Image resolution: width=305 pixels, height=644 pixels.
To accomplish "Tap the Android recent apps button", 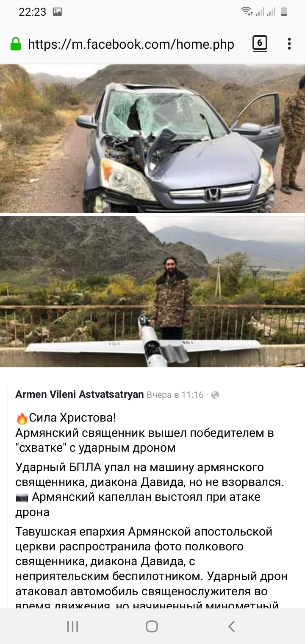I will click(x=73, y=626).
